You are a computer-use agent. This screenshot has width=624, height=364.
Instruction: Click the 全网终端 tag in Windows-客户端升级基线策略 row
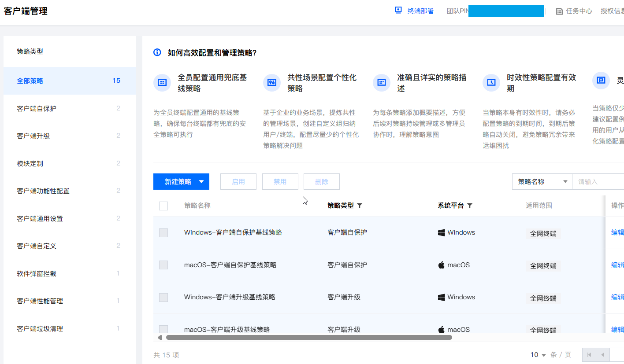[543, 298]
